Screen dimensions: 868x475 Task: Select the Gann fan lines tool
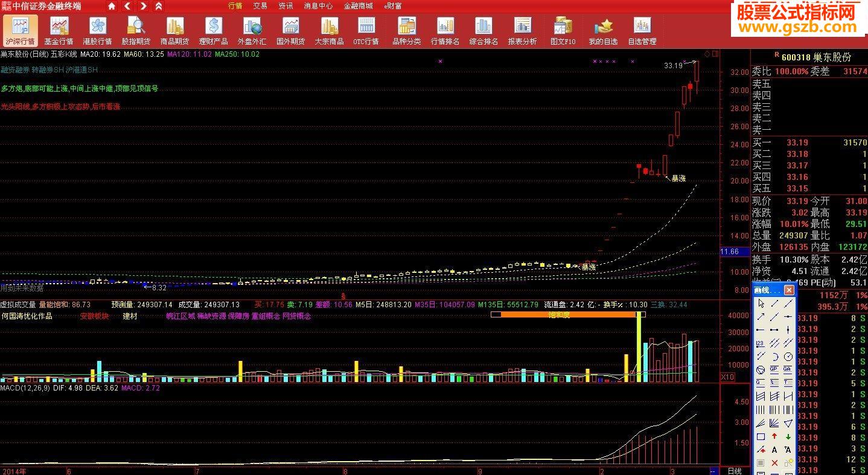pos(774,422)
